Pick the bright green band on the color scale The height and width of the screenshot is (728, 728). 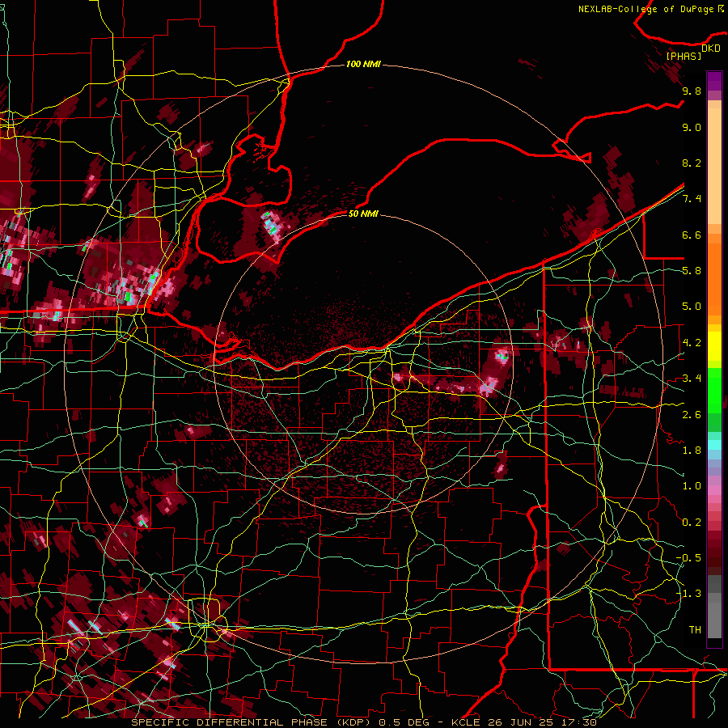tap(714, 392)
